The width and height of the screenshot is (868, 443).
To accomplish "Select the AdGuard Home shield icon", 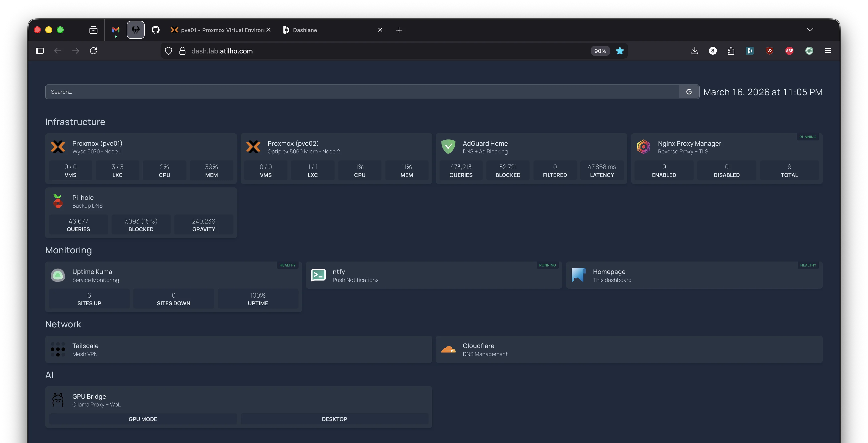I will 448,146.
